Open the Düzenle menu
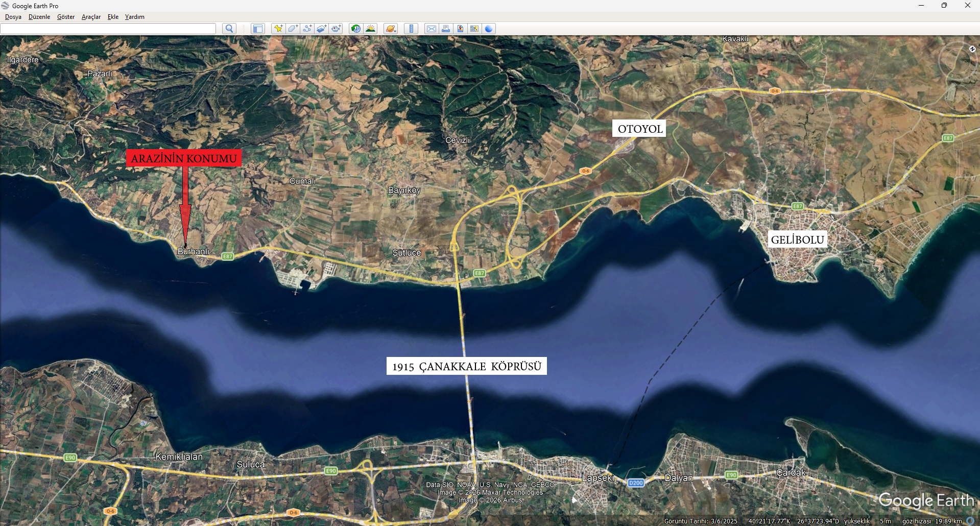Viewport: 980px width, 526px height. click(x=39, y=17)
